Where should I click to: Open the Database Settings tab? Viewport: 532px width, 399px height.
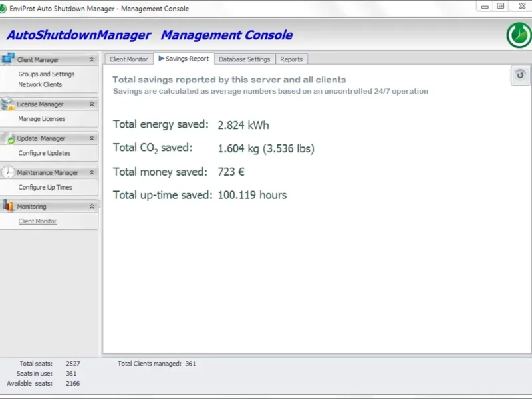coord(244,59)
